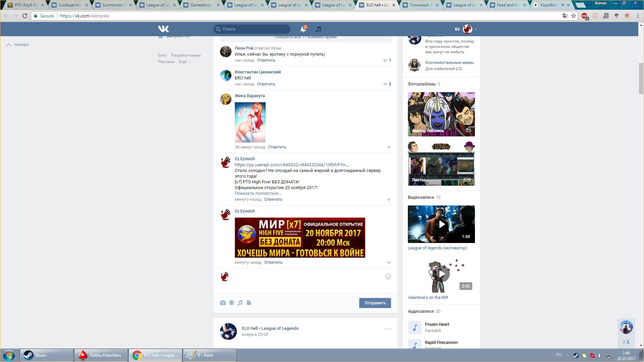Viewport: 644px width, 362px height.
Task: Go back in browser history
Action: 6,16
